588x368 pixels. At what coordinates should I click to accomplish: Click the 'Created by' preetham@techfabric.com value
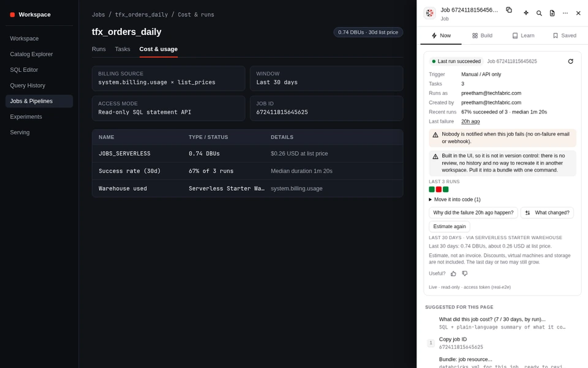coord(491,102)
